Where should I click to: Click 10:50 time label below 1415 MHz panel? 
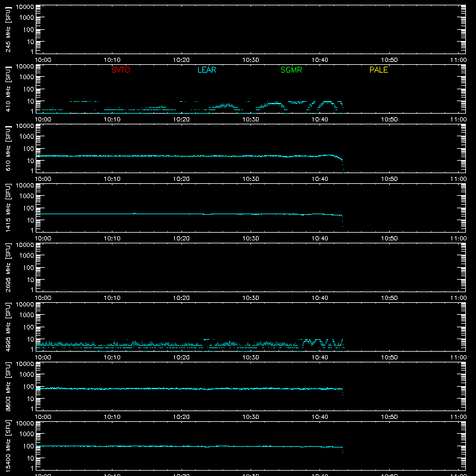[389, 239]
